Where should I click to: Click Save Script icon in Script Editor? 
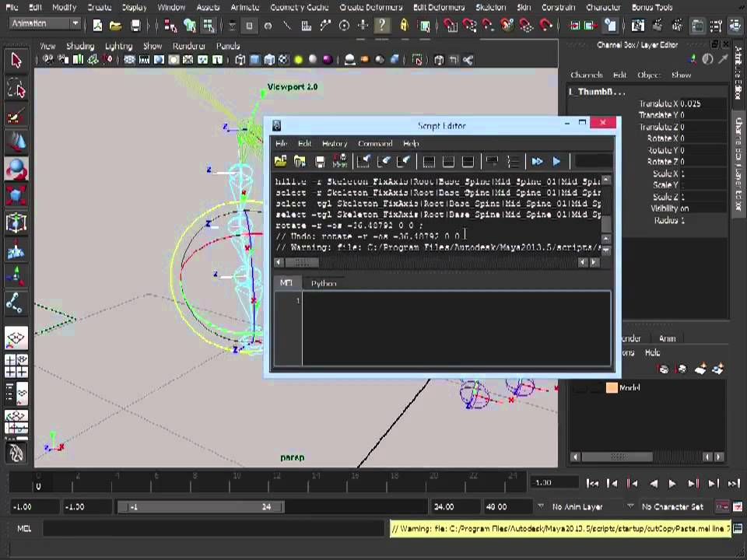(320, 162)
